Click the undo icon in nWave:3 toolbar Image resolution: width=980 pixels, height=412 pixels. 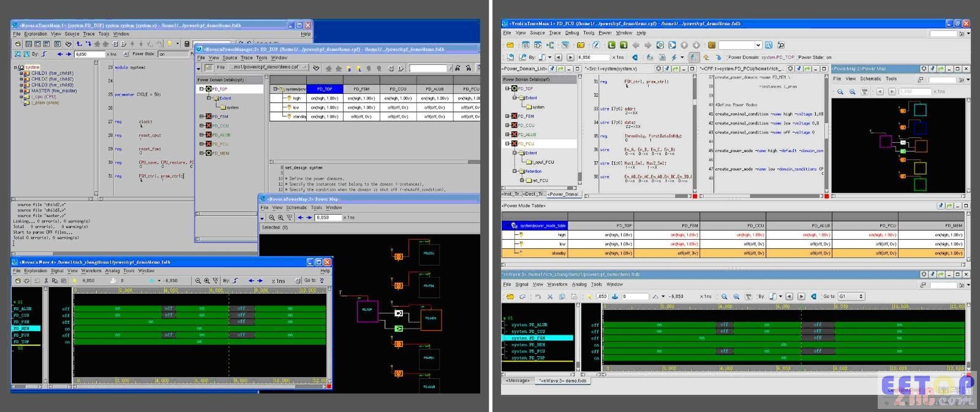click(538, 297)
